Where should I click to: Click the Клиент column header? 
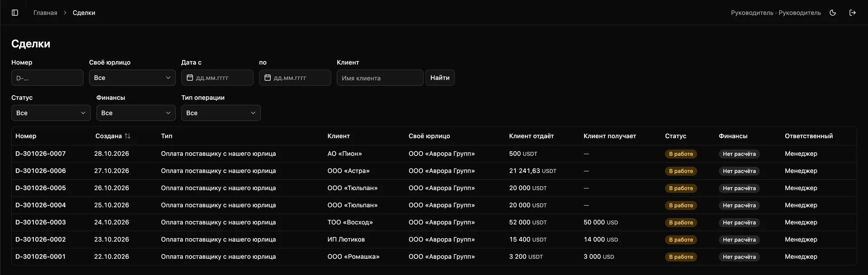(339, 136)
